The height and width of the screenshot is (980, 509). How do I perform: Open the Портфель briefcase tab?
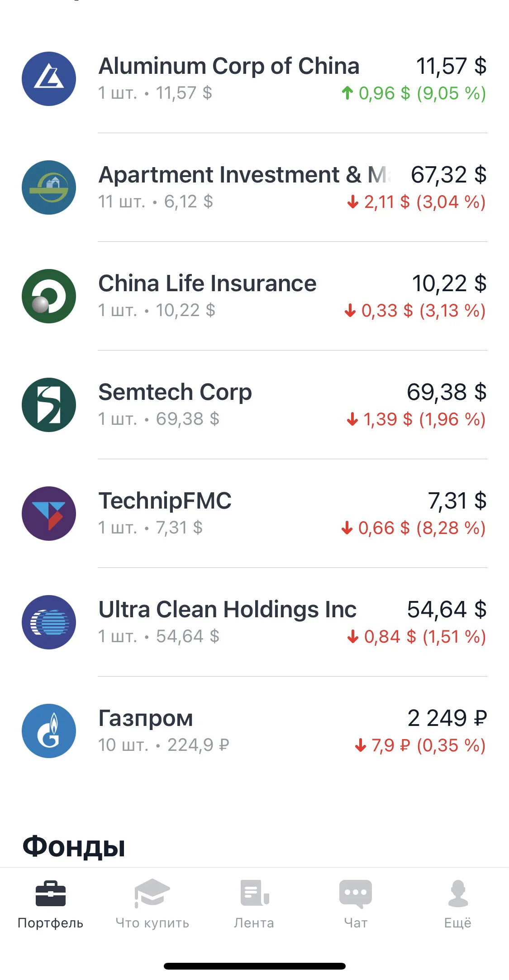51,904
